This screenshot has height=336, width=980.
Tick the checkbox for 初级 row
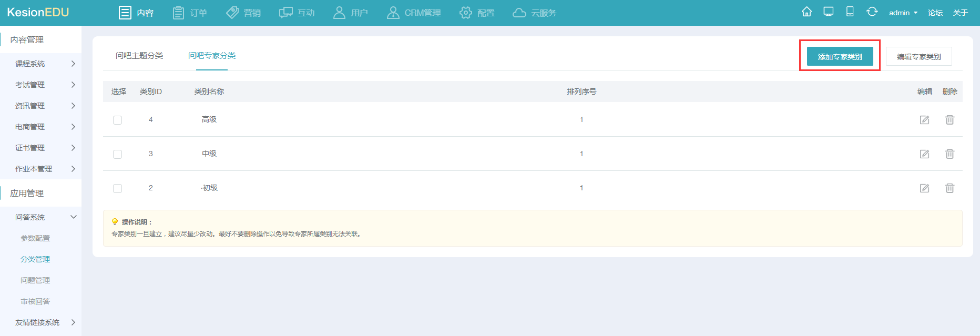(117, 188)
